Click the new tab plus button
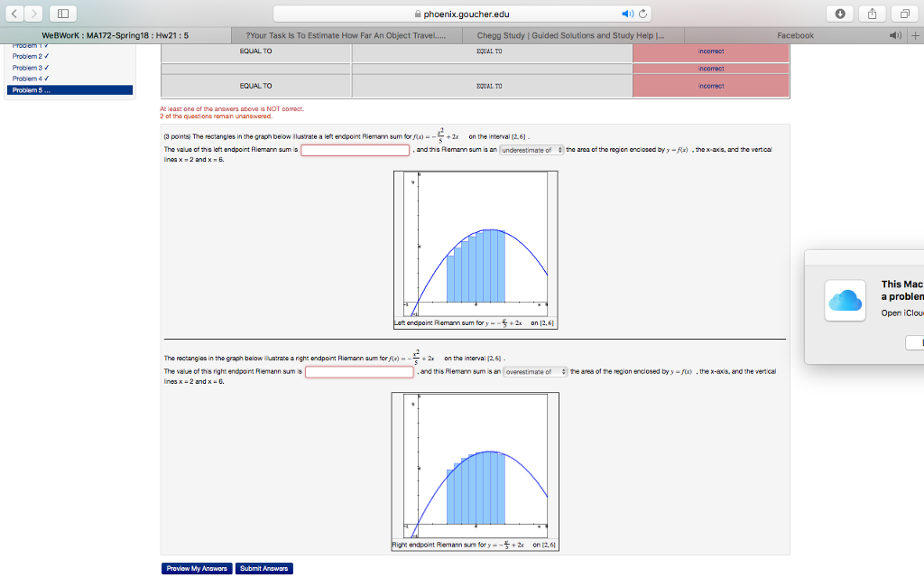This screenshot has height=578, width=924. [915, 35]
